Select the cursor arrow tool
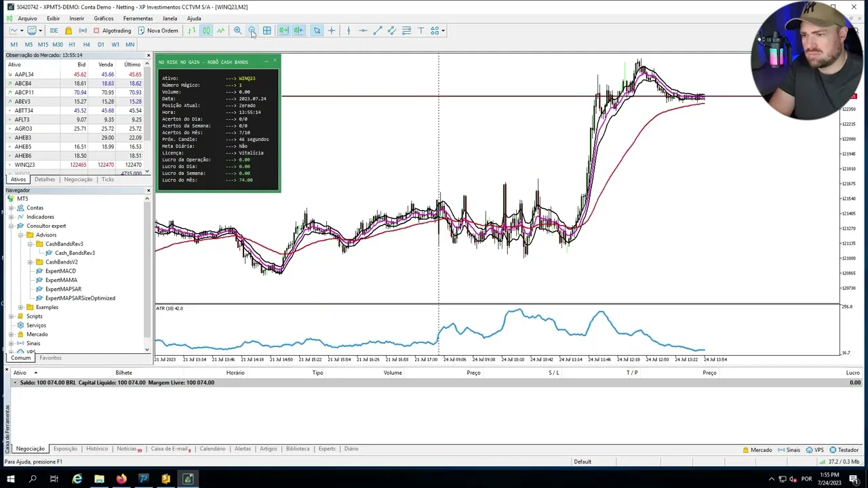The image size is (868, 488). click(317, 30)
